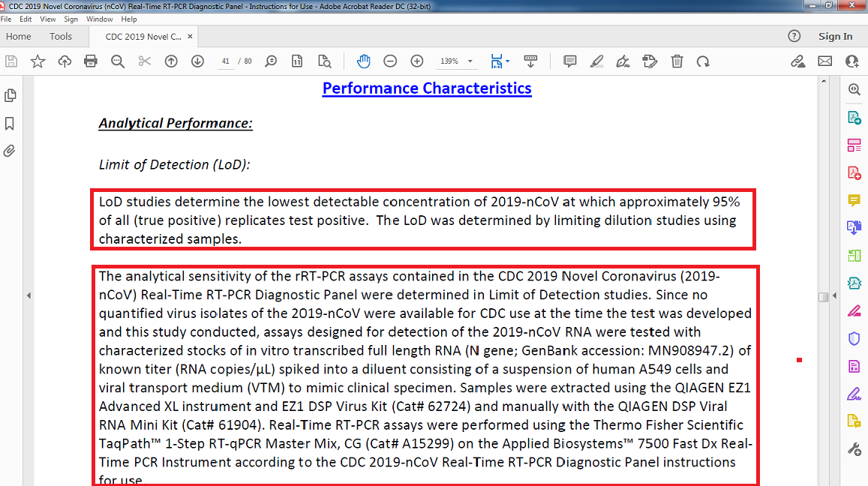The image size is (868, 486).
Task: Switch to the Home tab
Action: click(x=18, y=37)
